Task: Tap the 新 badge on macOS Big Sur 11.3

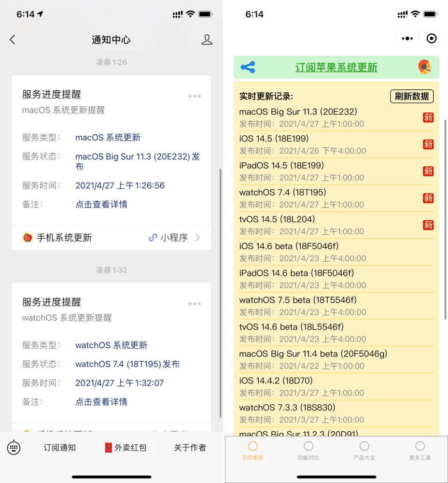Action: (x=428, y=117)
